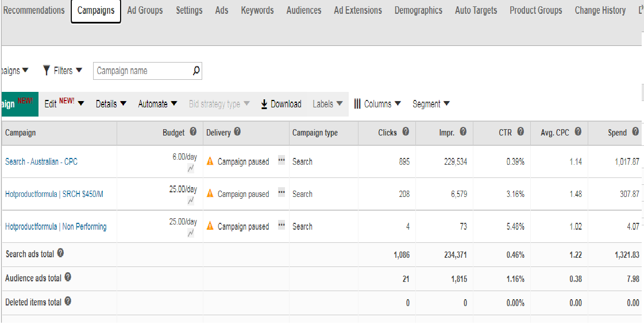The height and width of the screenshot is (325, 644).
Task: Click help icon beside Search ads total
Action: 61,253
